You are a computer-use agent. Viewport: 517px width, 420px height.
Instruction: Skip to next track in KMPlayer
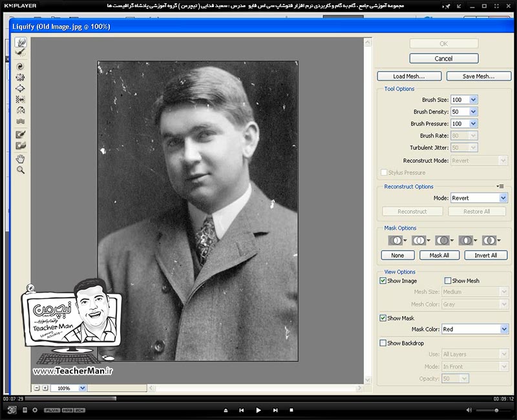coord(275,410)
